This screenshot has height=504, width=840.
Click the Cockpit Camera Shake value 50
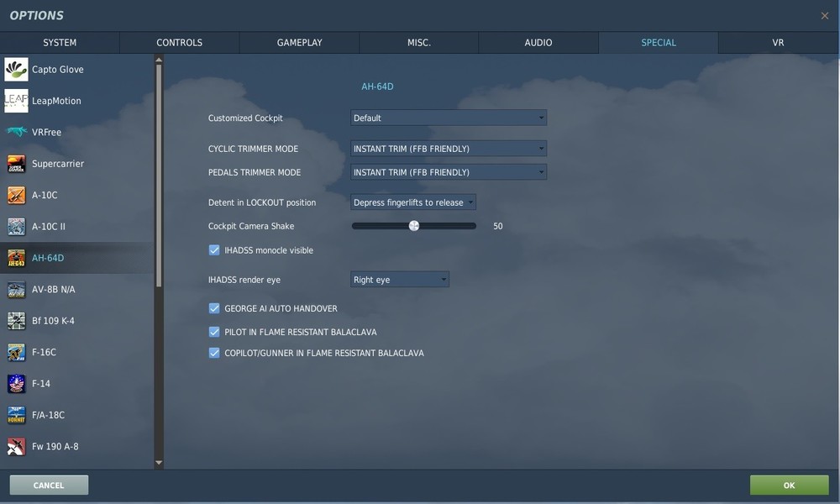point(497,226)
